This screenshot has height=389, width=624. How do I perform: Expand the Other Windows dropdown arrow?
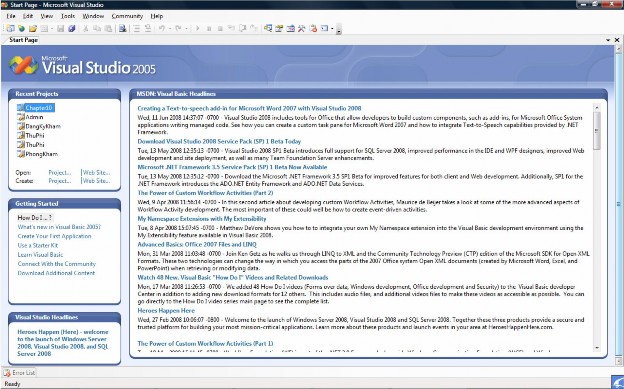click(332, 28)
